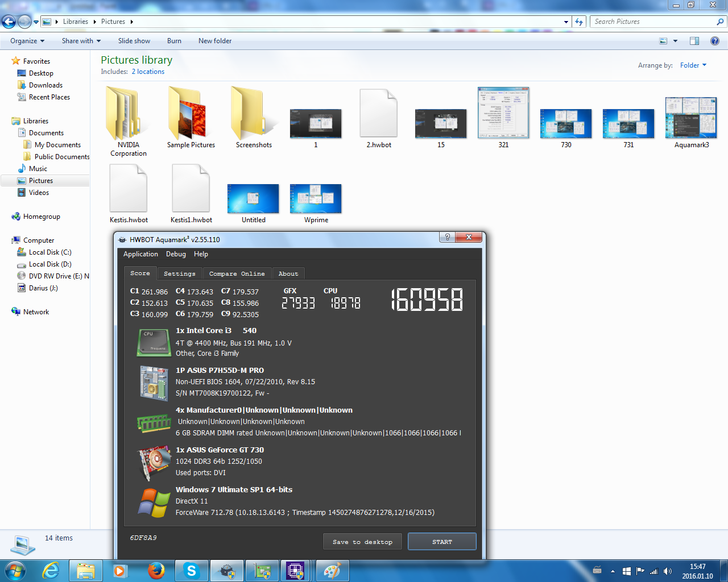Screen dimensions: 728x582
Task: Expand the Pictures breadcrumb arrow
Action: tap(132, 22)
